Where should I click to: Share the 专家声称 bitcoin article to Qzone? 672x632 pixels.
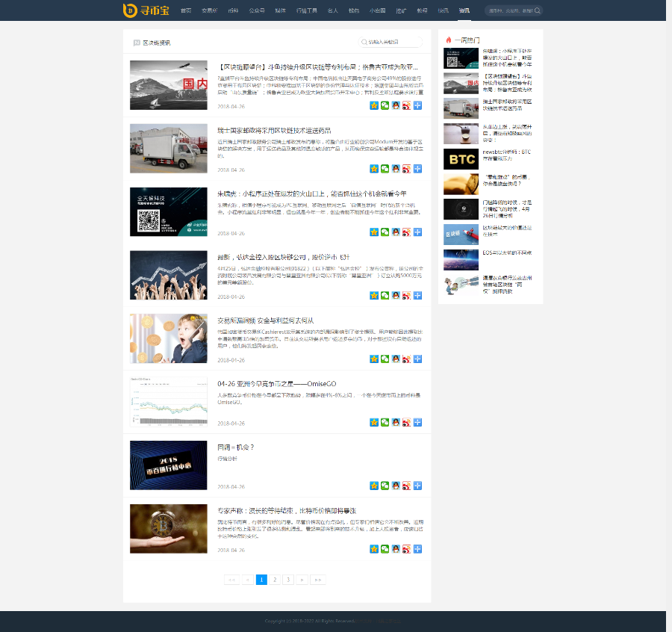[374, 549]
